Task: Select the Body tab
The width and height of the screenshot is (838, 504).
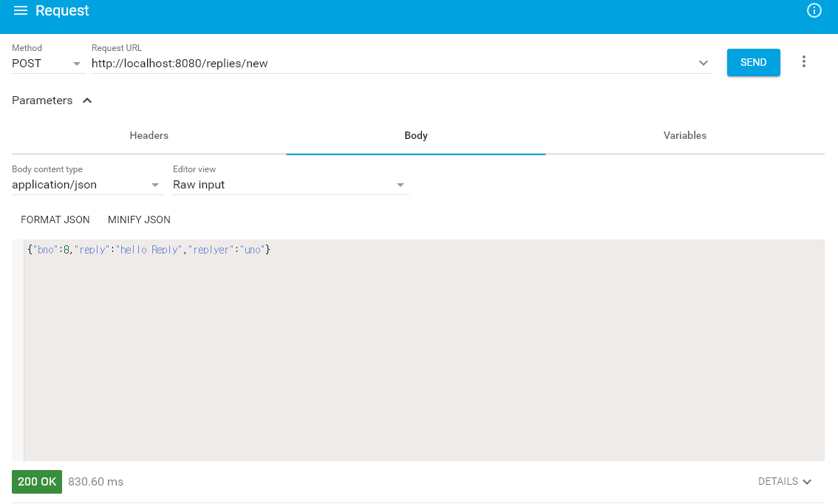Action: click(416, 136)
